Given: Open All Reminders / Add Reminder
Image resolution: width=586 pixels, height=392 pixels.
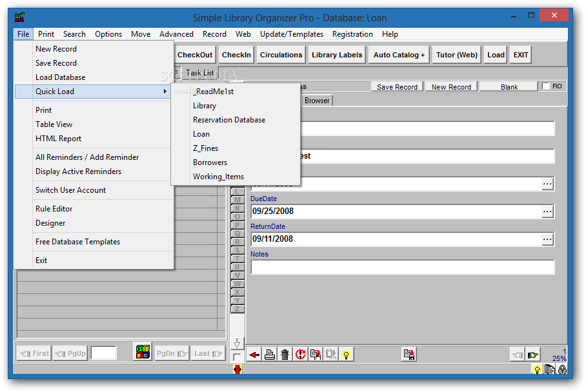Looking at the screenshot, I should coord(87,157).
